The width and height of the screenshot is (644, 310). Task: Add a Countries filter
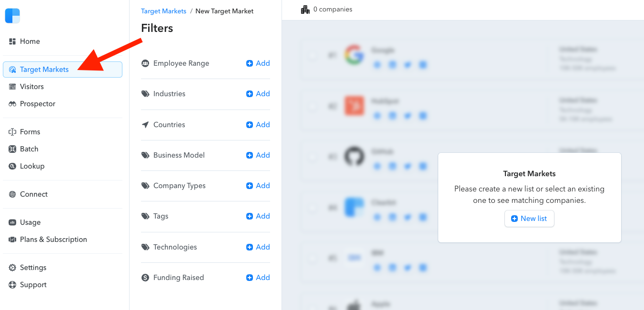tap(258, 125)
